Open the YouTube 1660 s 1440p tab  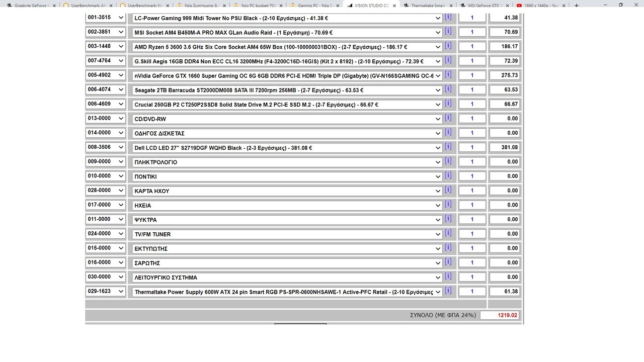click(541, 5)
